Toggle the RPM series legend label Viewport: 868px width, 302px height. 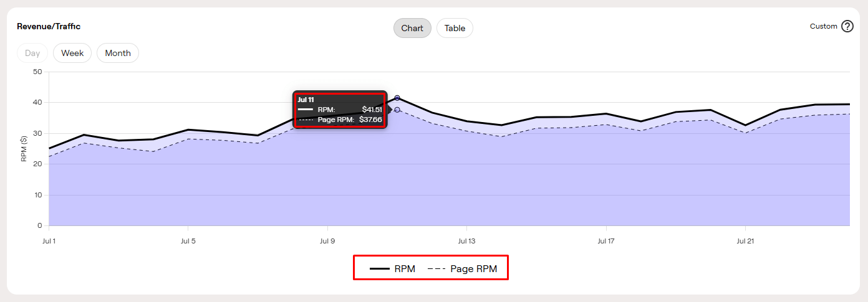coord(405,269)
